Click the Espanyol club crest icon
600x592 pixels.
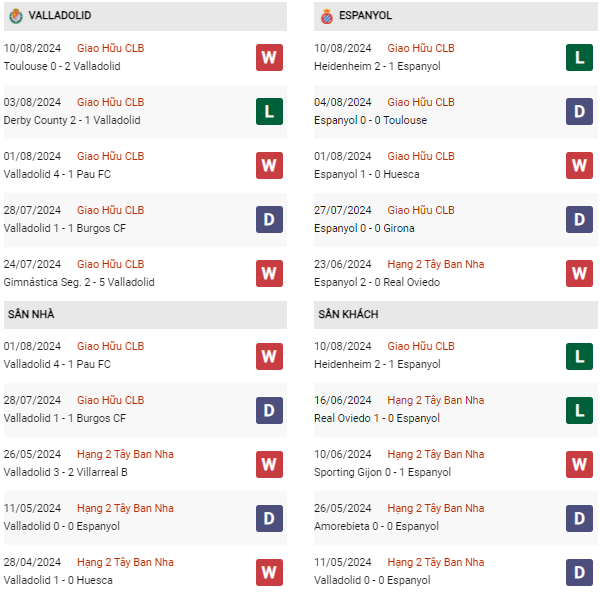[x=326, y=16]
